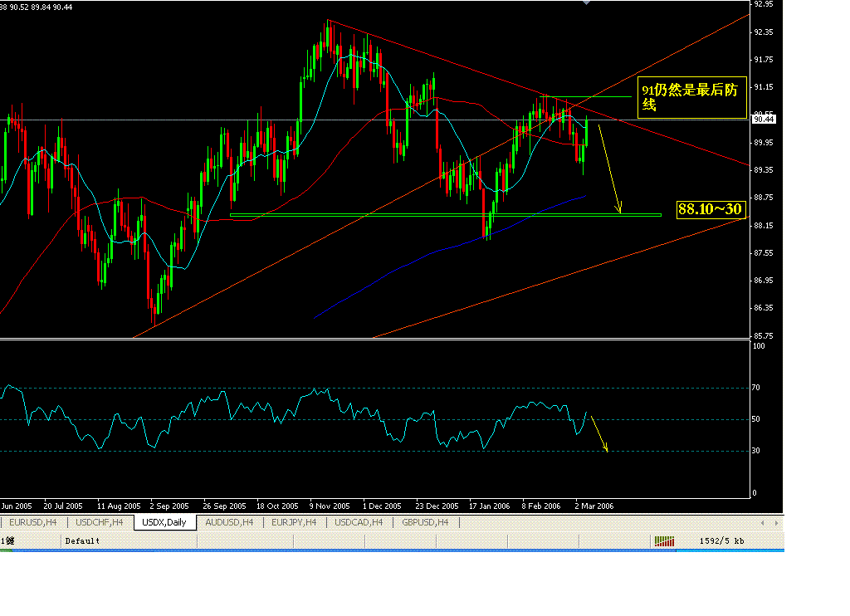Select the short green horizontal line near 91
The height and width of the screenshot is (616, 850).
tap(585, 96)
